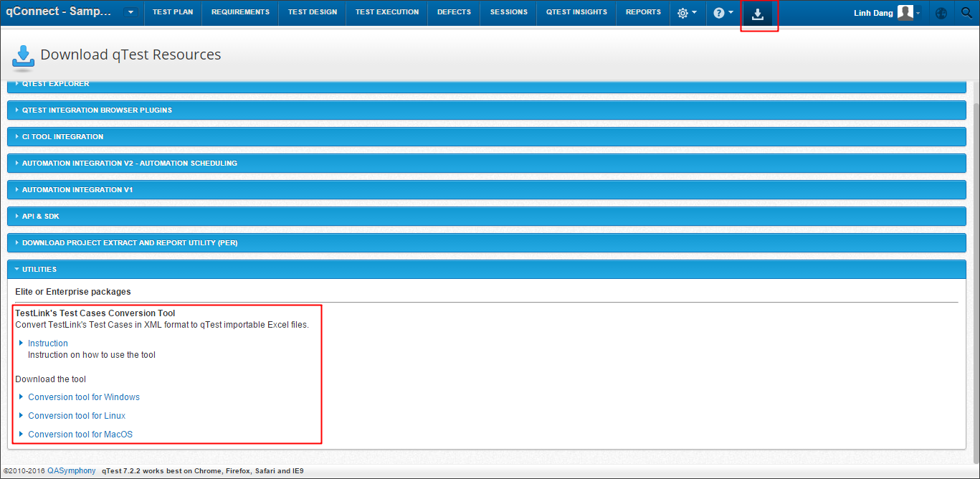Go to the Reports tab
Screen dimensions: 980x479
pyautogui.click(x=643, y=13)
